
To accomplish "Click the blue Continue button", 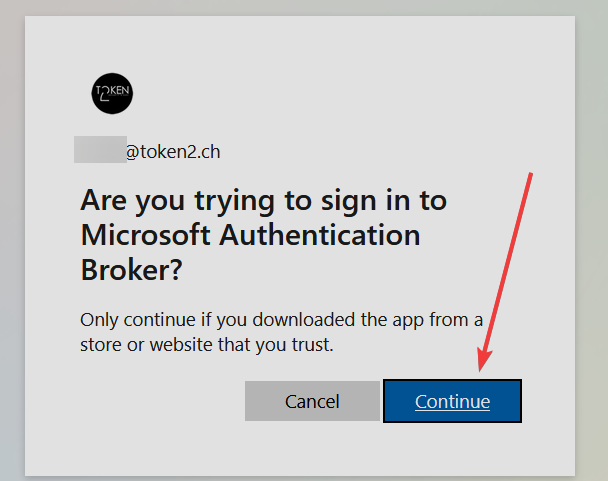I will click(x=452, y=401).
